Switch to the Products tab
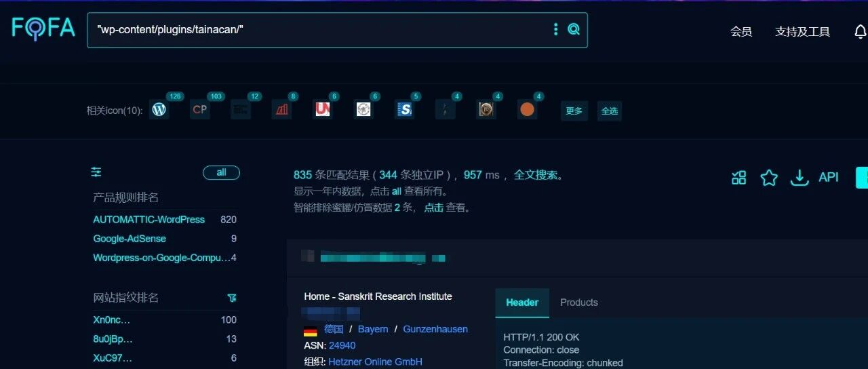The height and width of the screenshot is (369, 868). click(579, 303)
